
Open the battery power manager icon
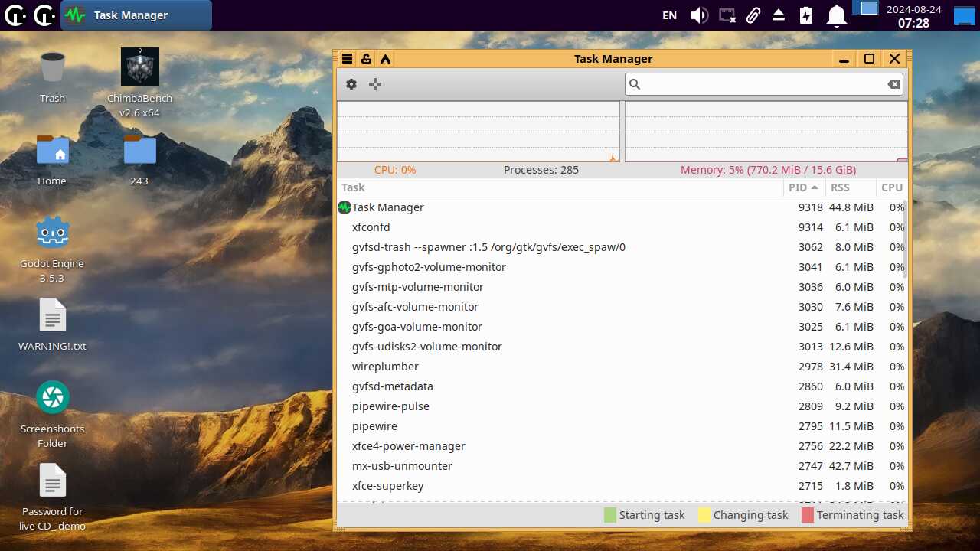805,15
